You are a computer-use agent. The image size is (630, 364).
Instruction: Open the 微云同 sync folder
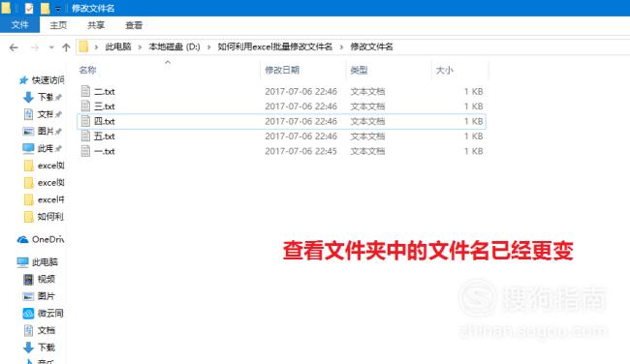click(x=50, y=313)
